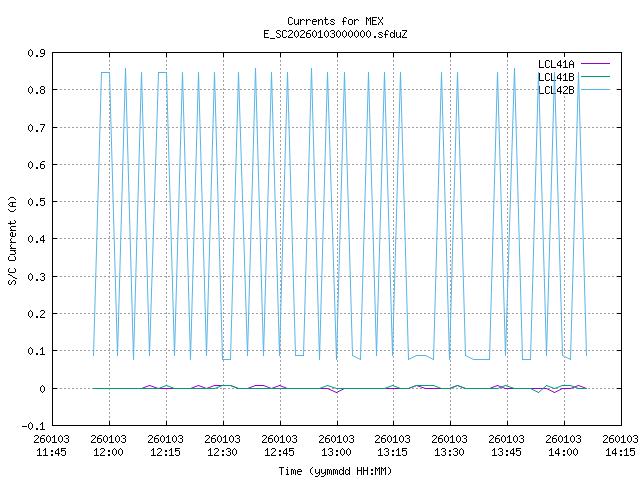
Task: Click the 12:00 x-axis tick label
Action: tap(108, 445)
